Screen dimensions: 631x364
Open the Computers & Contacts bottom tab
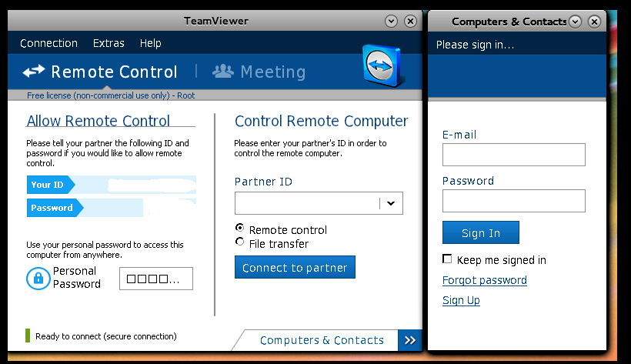[322, 340]
